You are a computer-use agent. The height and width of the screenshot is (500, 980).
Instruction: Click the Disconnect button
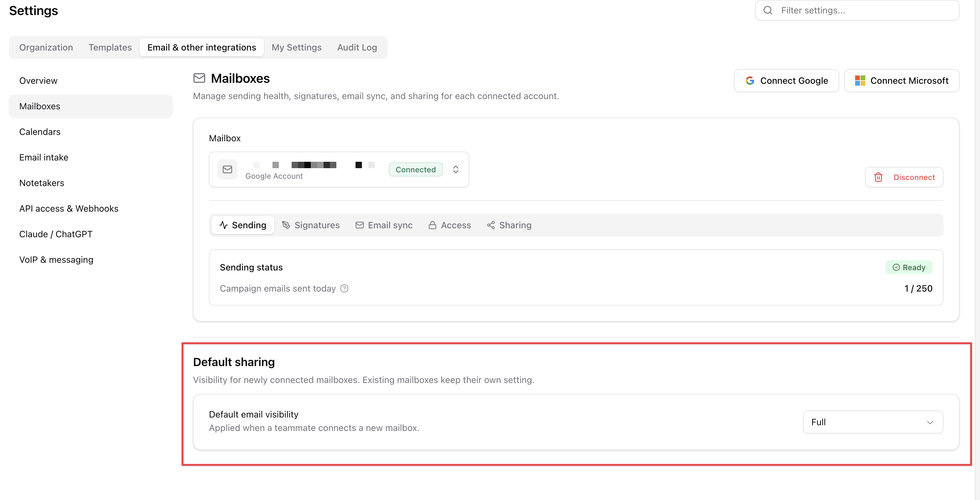tap(904, 177)
